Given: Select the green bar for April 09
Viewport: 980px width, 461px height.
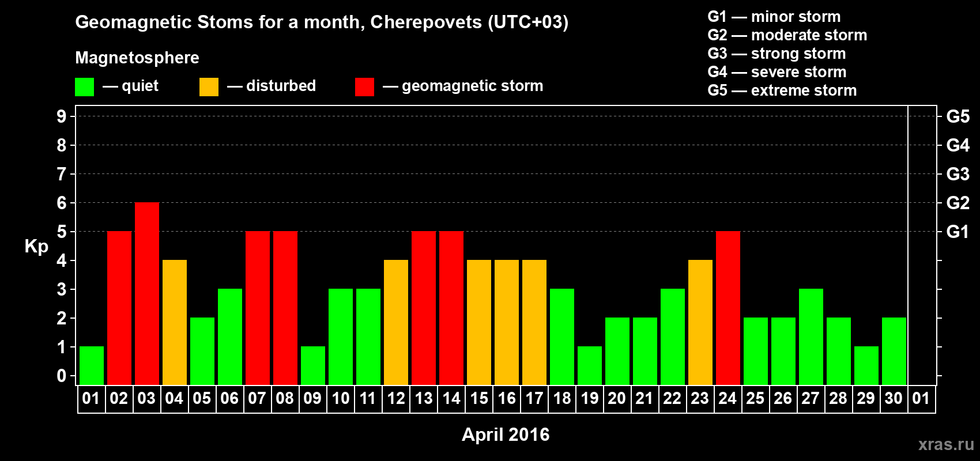Looking at the screenshot, I should pos(313,366).
